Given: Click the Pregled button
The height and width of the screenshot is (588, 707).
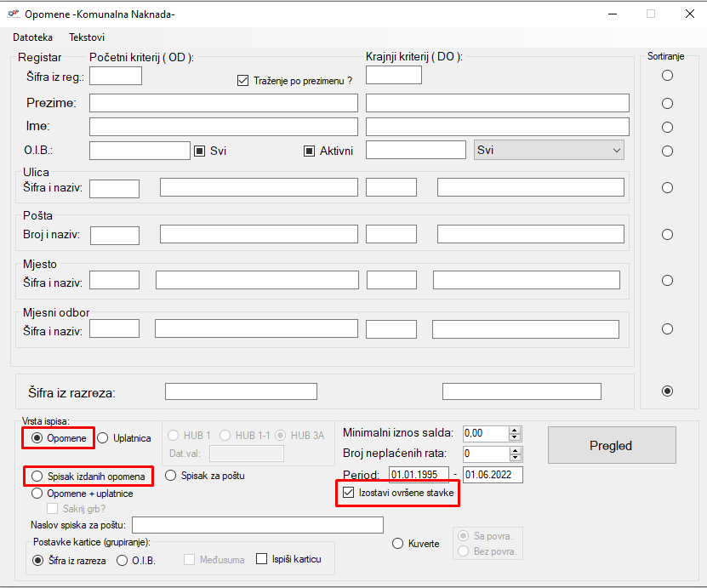Looking at the screenshot, I should pos(611,445).
